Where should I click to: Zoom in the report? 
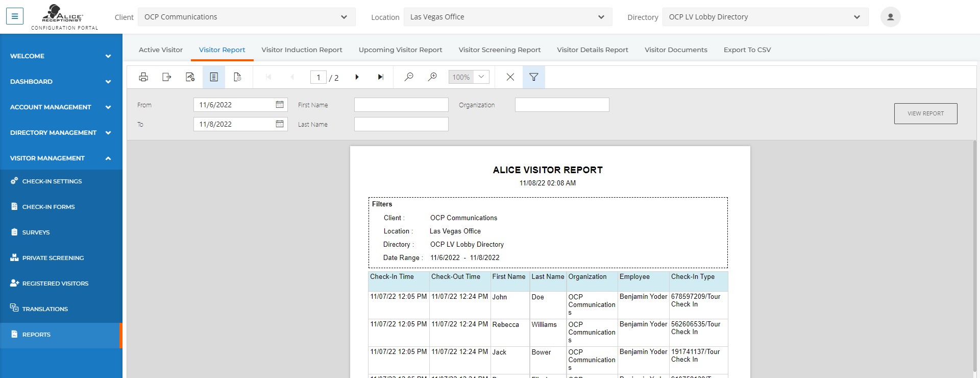coord(432,77)
